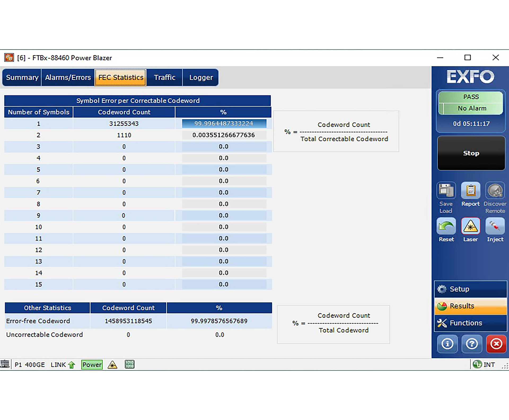Select the highlighted 99.9964 percentage cell

(x=224, y=123)
